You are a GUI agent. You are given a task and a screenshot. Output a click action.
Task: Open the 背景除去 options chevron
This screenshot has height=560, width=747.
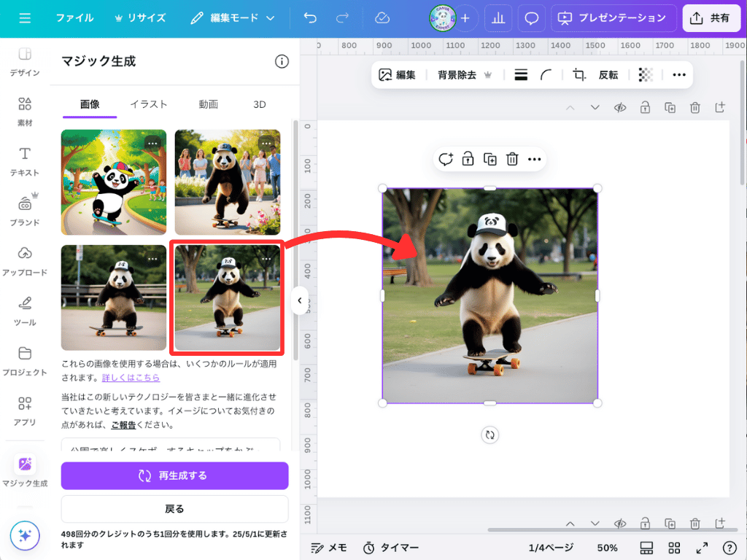click(x=486, y=74)
